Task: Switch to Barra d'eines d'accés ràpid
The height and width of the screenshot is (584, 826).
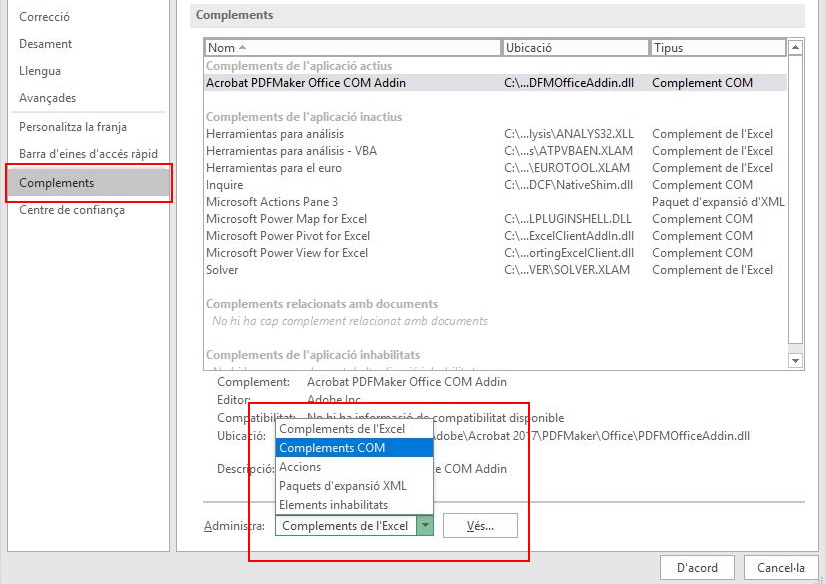Action: click(x=88, y=154)
